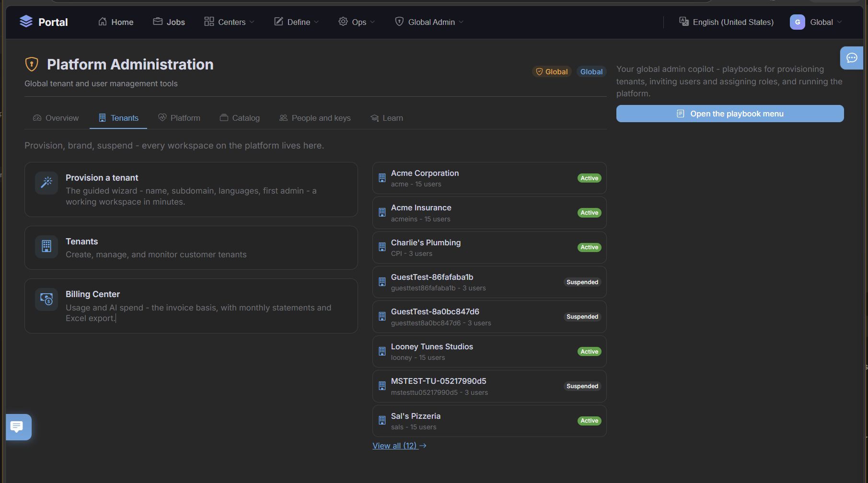Viewport: 868px width, 483px height.
Task: Open the Acme Insurance tenant name
Action: [x=421, y=207]
